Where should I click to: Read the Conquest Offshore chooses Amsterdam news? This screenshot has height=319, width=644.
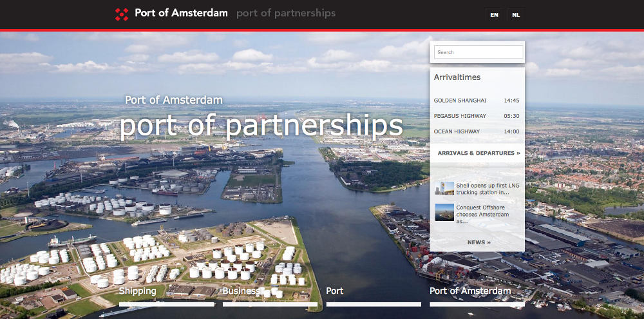482,214
